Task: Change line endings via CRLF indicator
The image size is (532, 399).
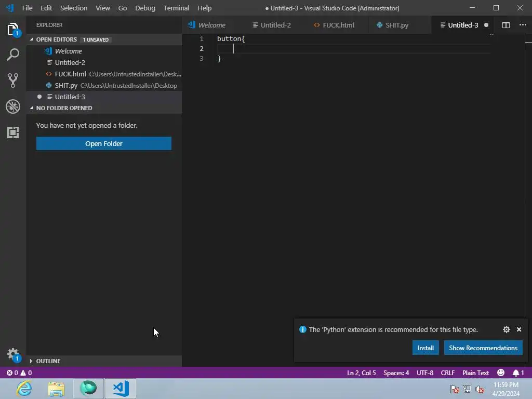Action: coord(447,373)
